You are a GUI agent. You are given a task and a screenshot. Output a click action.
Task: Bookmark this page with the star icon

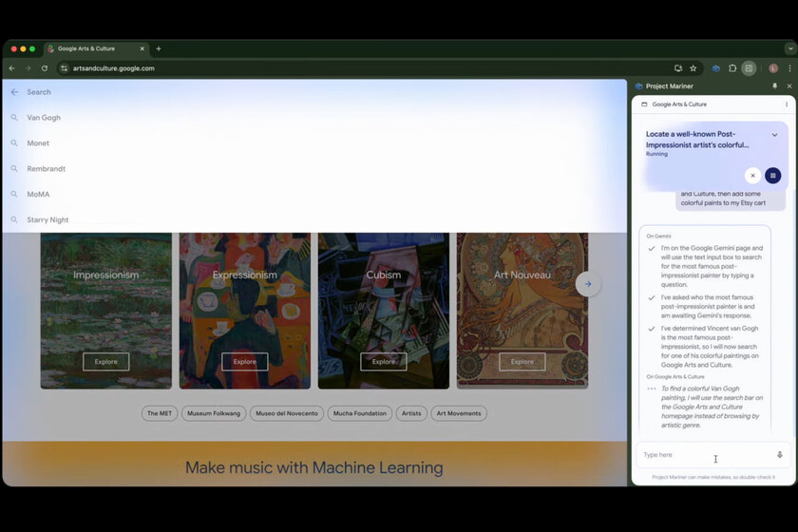[x=693, y=68]
